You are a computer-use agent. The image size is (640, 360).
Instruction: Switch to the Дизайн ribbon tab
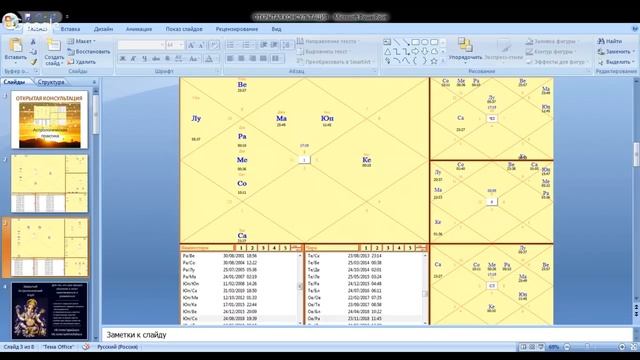click(103, 29)
